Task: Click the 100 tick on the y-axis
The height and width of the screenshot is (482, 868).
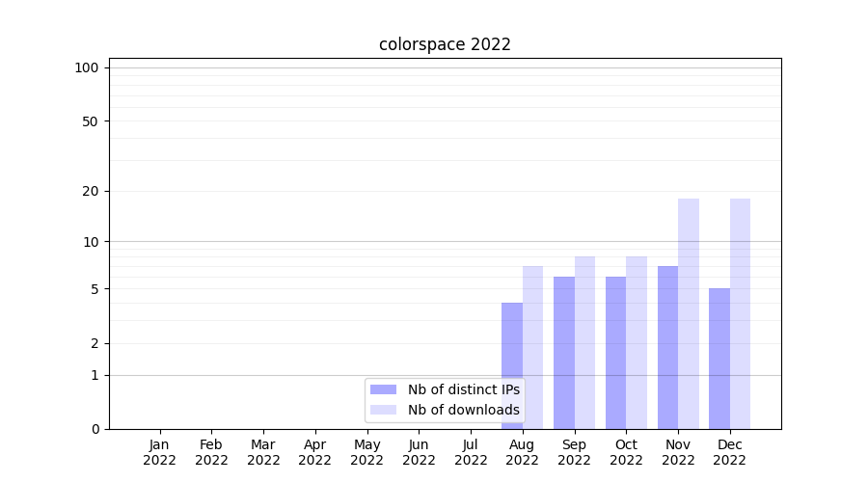Action: pos(87,67)
